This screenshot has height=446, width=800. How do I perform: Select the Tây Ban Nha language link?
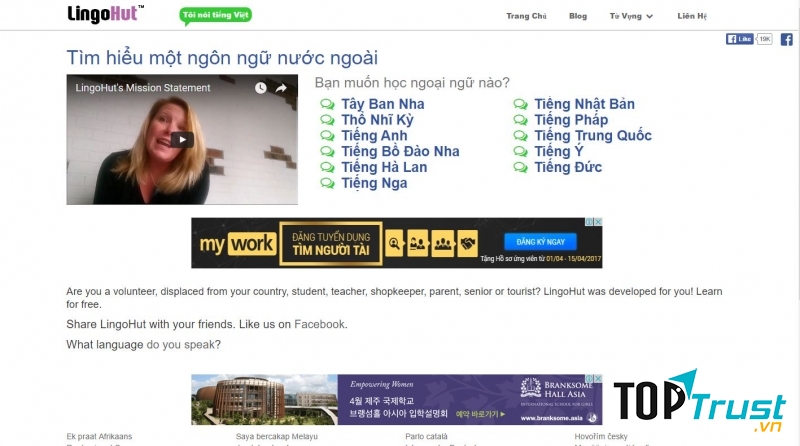[383, 104]
